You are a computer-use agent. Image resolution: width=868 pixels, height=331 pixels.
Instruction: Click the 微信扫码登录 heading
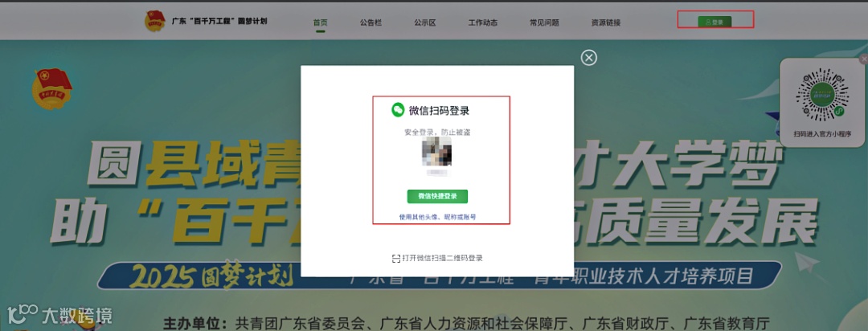point(440,111)
